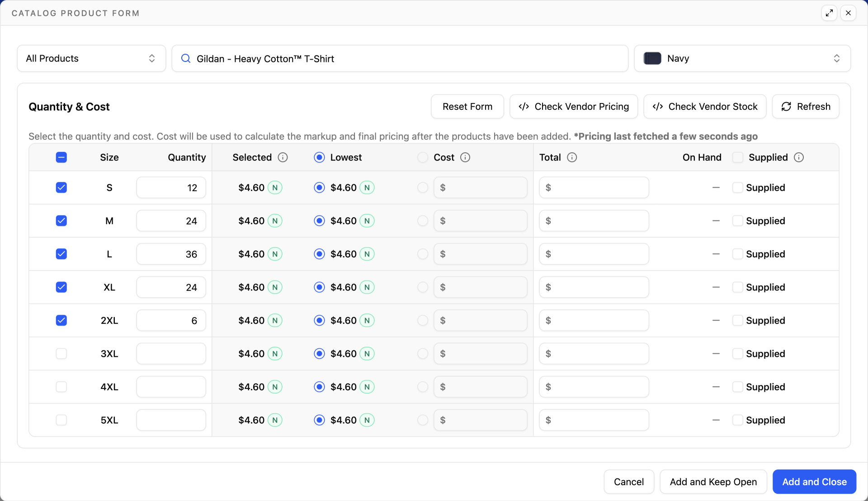Screen dimensions: 868x501
Task: Tick the header Supplied checkbox
Action: point(737,157)
